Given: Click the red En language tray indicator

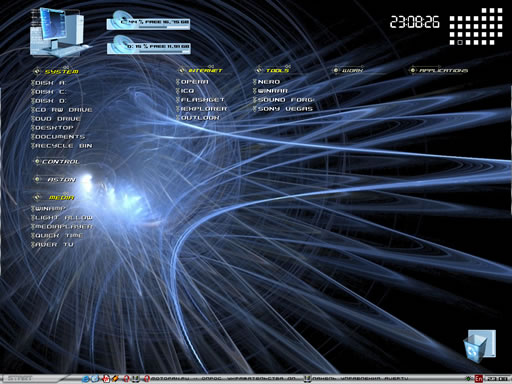Looking at the screenshot, I should pyautogui.click(x=479, y=379).
